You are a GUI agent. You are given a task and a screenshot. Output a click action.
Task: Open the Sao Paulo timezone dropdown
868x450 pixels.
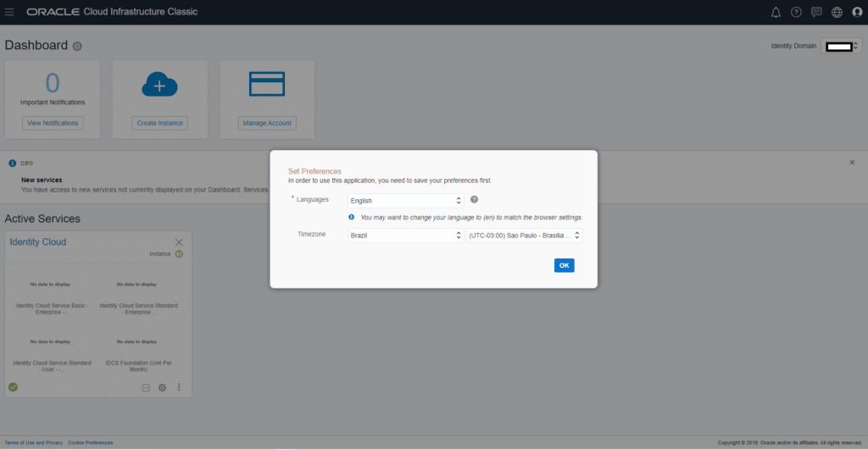524,235
